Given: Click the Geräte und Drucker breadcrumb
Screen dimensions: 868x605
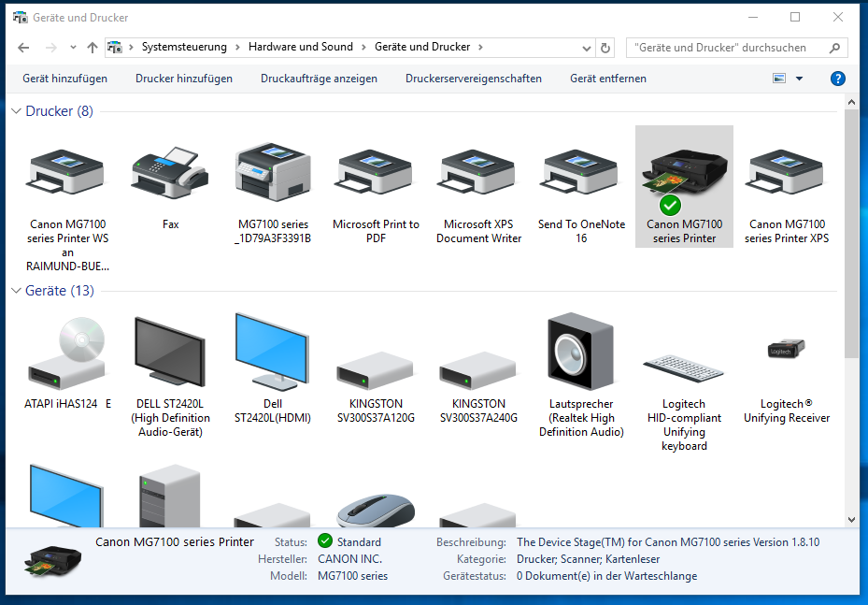Looking at the screenshot, I should pyautogui.click(x=422, y=47).
